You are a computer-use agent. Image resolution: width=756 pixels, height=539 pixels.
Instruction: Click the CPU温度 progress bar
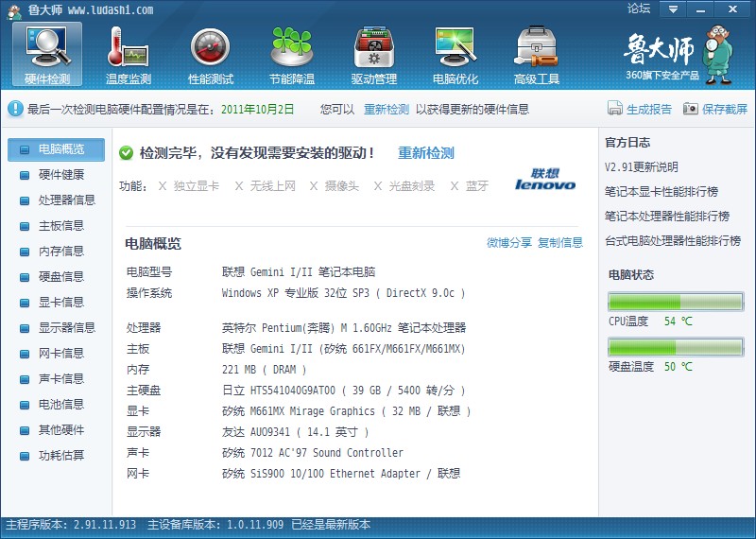coord(676,302)
